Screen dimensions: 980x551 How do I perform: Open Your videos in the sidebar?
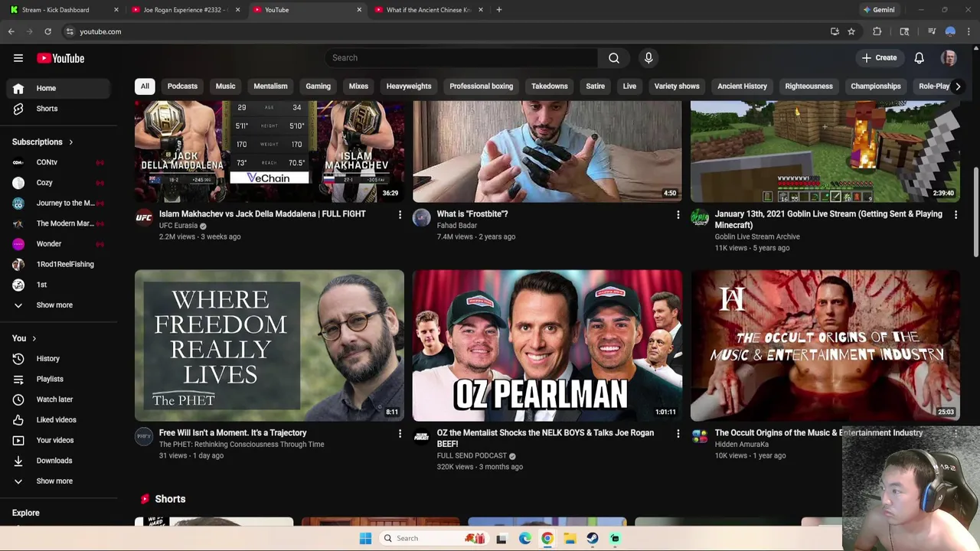point(58,440)
